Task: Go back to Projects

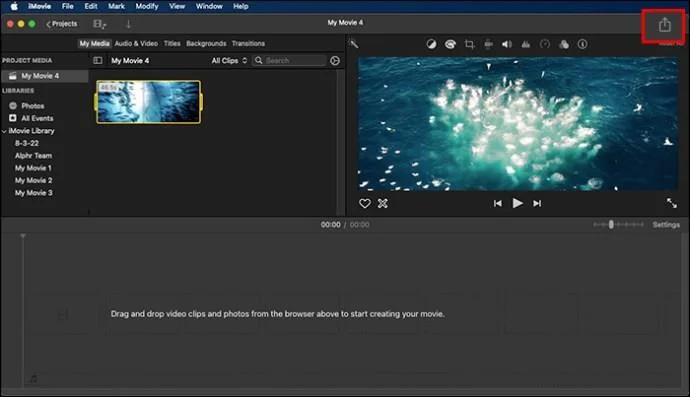Action: [x=62, y=24]
